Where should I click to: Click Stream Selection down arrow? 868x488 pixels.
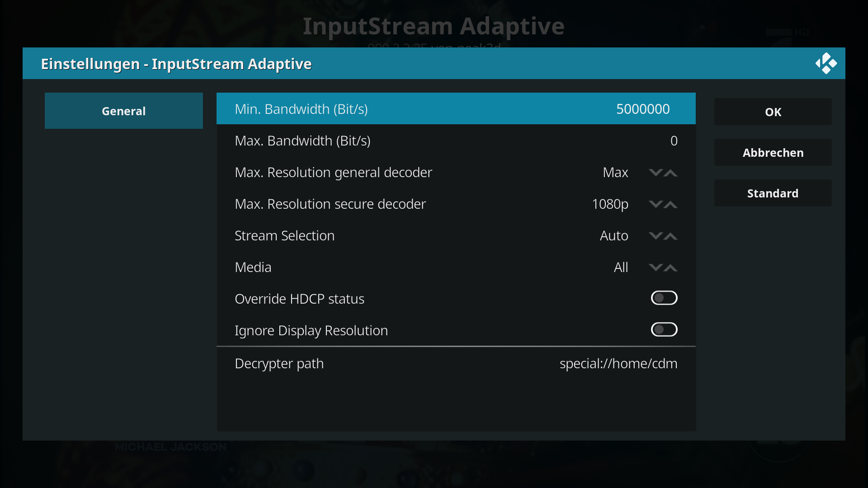[x=656, y=236]
